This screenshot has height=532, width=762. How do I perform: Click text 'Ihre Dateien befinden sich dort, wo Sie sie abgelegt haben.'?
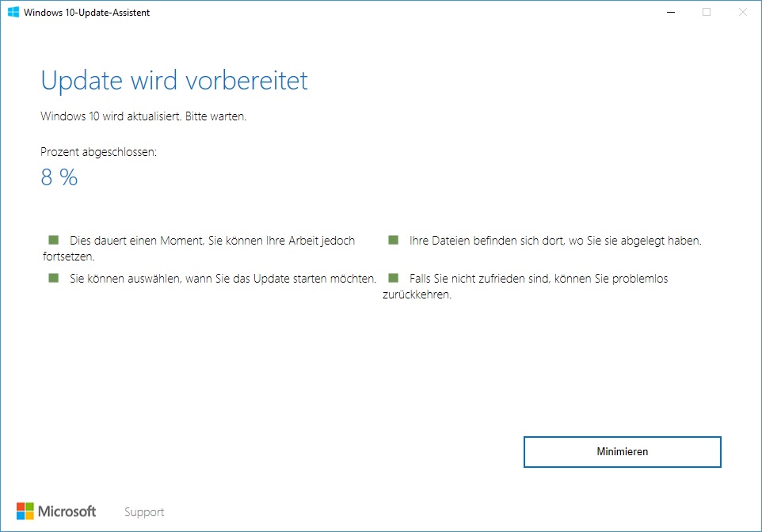pyautogui.click(x=555, y=241)
